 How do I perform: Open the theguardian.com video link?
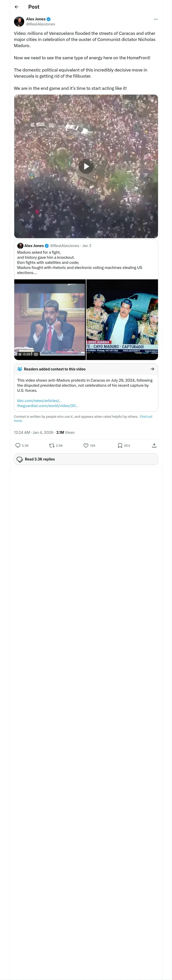48,406
